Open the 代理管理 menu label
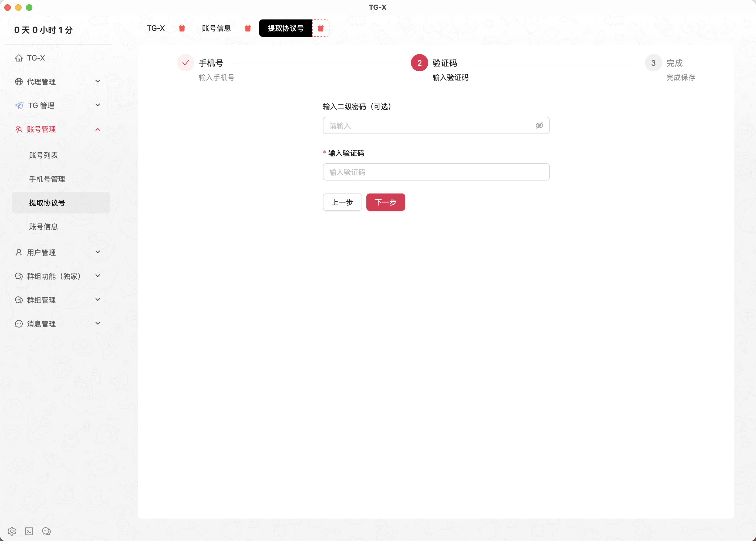The image size is (756, 541). 41,82
